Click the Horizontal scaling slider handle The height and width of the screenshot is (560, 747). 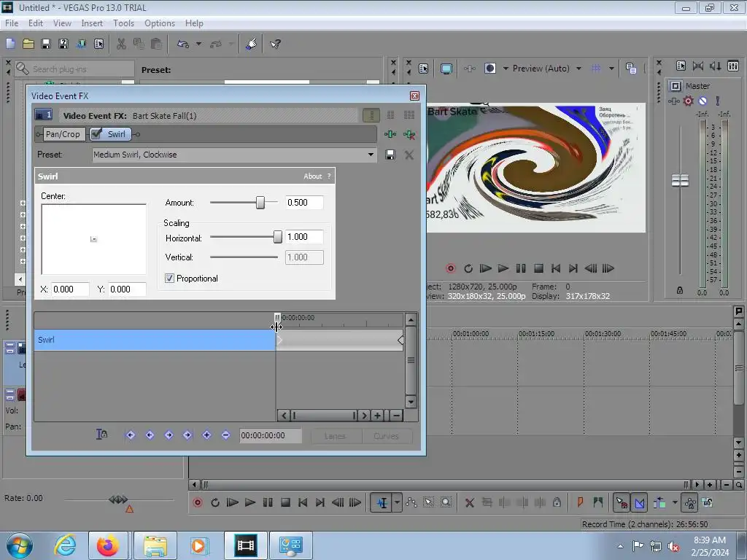pyautogui.click(x=278, y=237)
